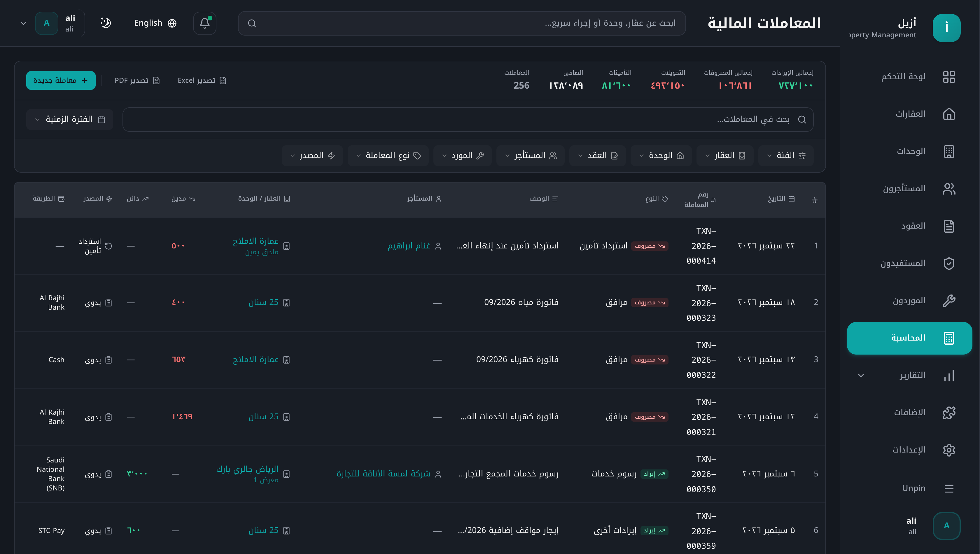The image size is (980, 554).
Task: Open units (الوحدات) building icon
Action: pyautogui.click(x=949, y=151)
